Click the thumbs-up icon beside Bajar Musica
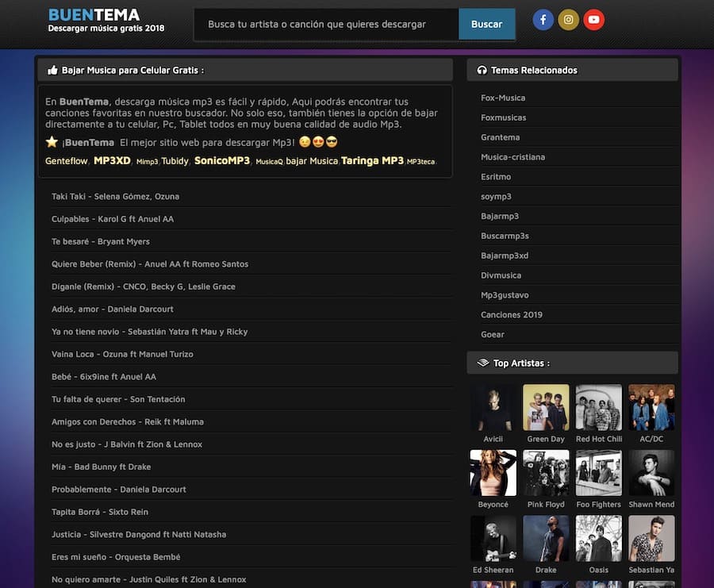This screenshot has height=588, width=714. (52, 71)
